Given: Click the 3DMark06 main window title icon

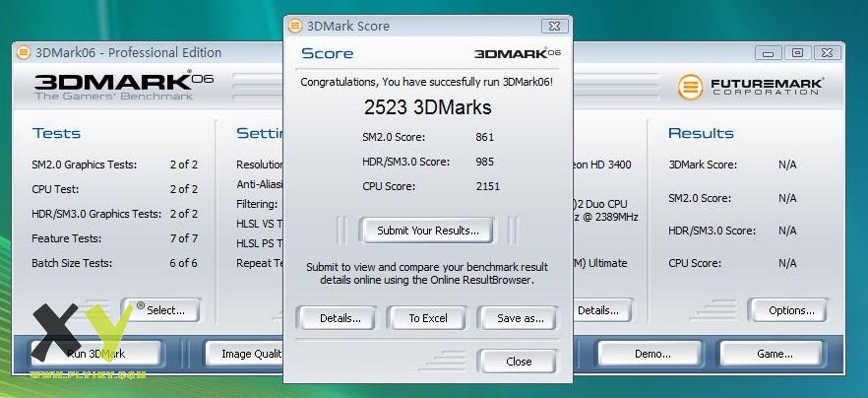Looking at the screenshot, I should [24, 52].
